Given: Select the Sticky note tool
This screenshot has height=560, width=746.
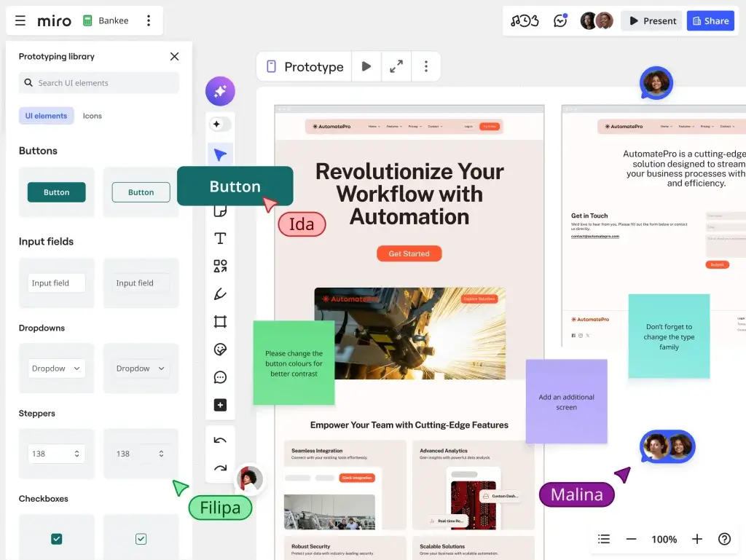Looking at the screenshot, I should 220,210.
